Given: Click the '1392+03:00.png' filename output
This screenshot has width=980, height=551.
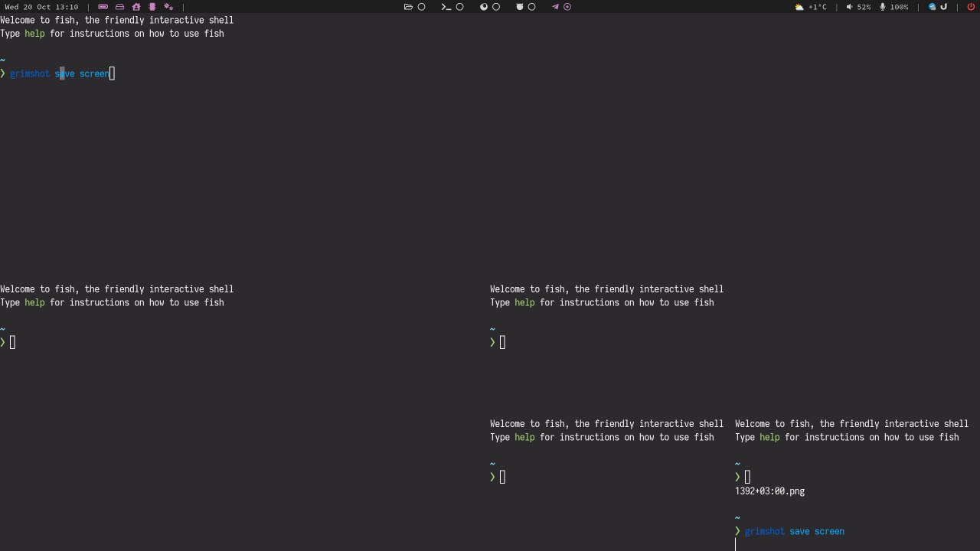Looking at the screenshot, I should [769, 491].
